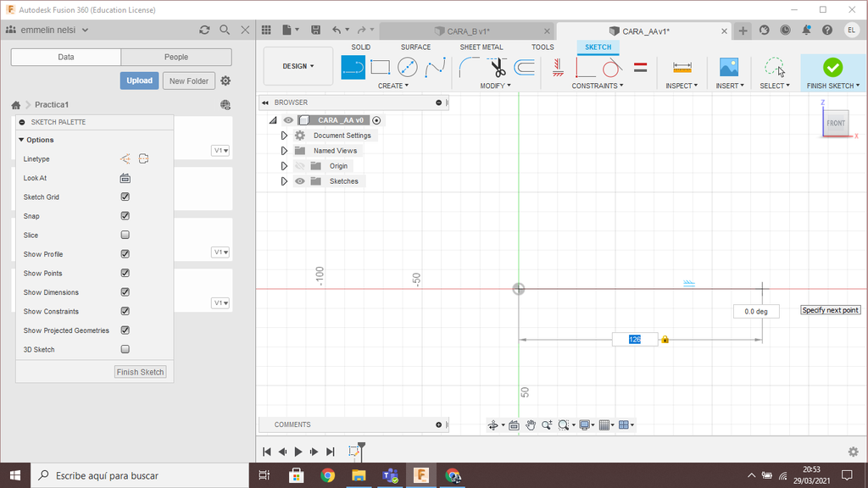Open the DESIGN workspace dropdown
The image size is (868, 488).
tap(298, 66)
